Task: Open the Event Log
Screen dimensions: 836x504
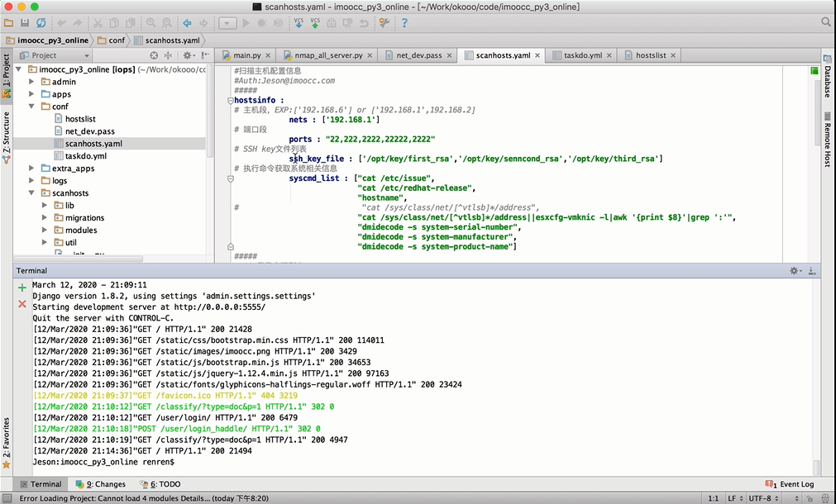Action: [x=791, y=483]
